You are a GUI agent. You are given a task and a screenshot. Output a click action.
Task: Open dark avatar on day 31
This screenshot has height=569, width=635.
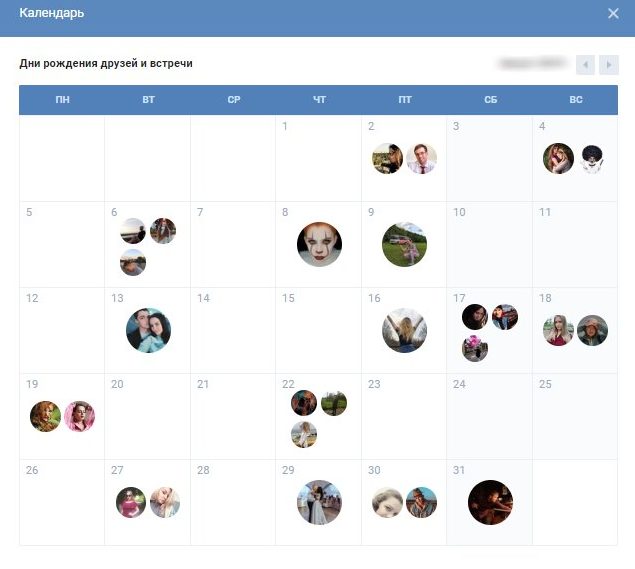pyautogui.click(x=490, y=502)
